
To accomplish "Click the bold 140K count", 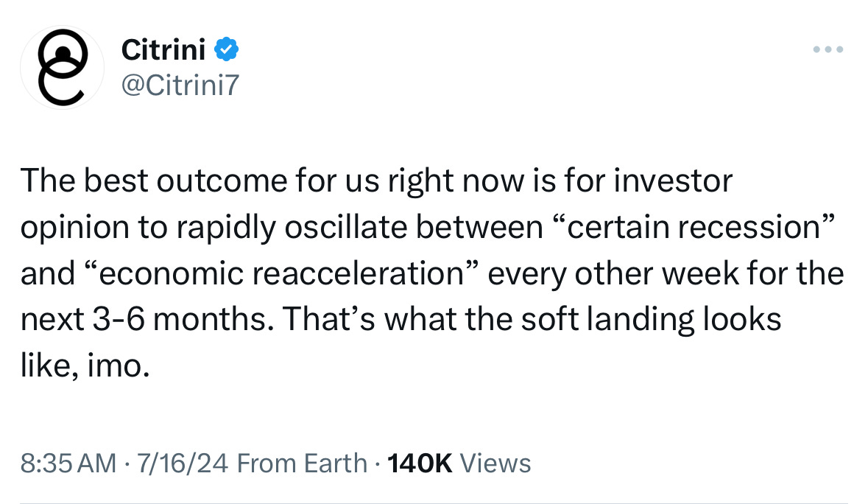I will tap(420, 463).
